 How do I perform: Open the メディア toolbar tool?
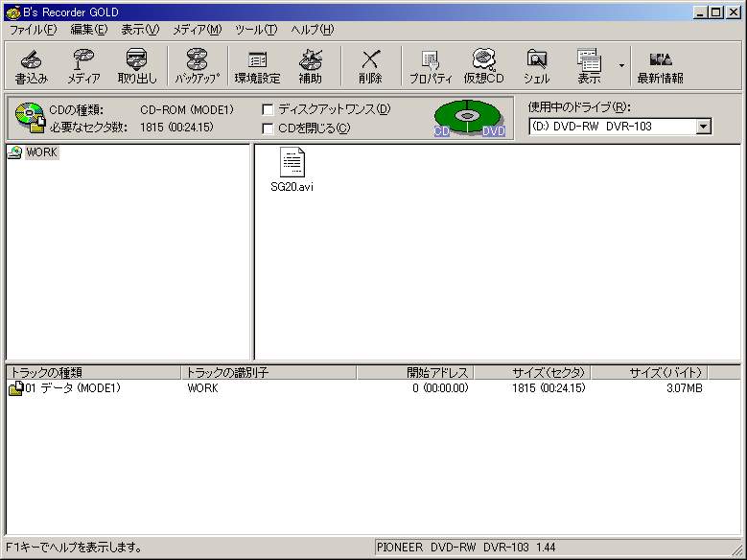click(x=83, y=66)
